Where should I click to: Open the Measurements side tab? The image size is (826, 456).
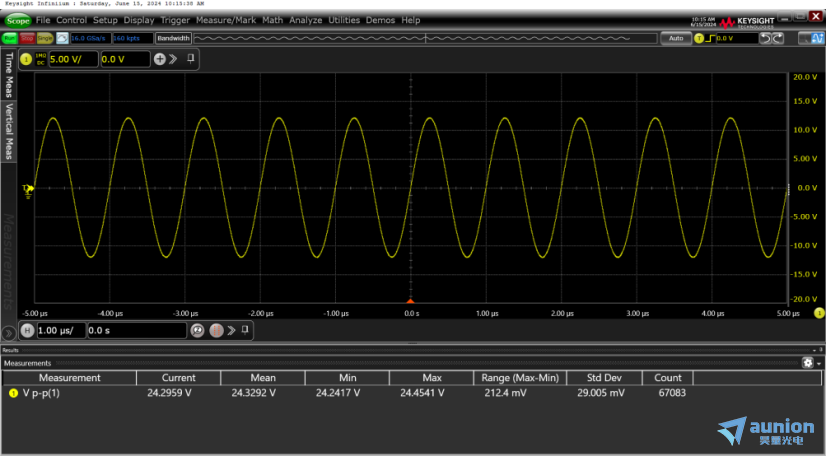(x=8, y=262)
